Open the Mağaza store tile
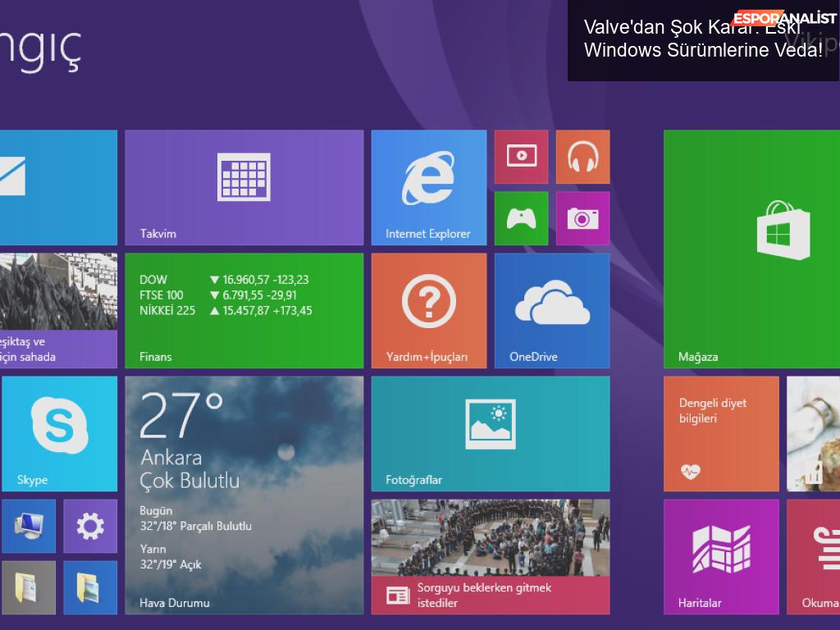The image size is (840, 630). coord(751,249)
